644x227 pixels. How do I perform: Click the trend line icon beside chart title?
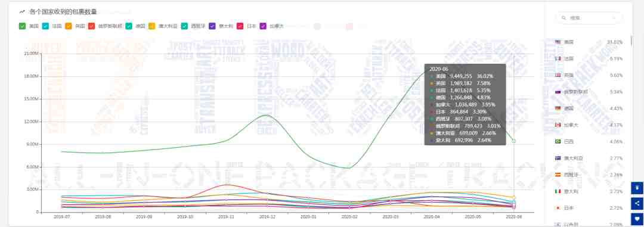[x=22, y=12]
